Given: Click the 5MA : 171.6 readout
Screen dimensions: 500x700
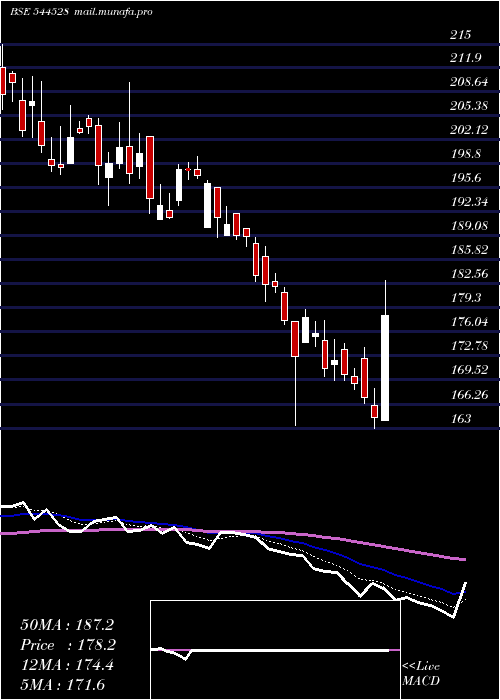Looking at the screenshot, I should click(62, 684).
